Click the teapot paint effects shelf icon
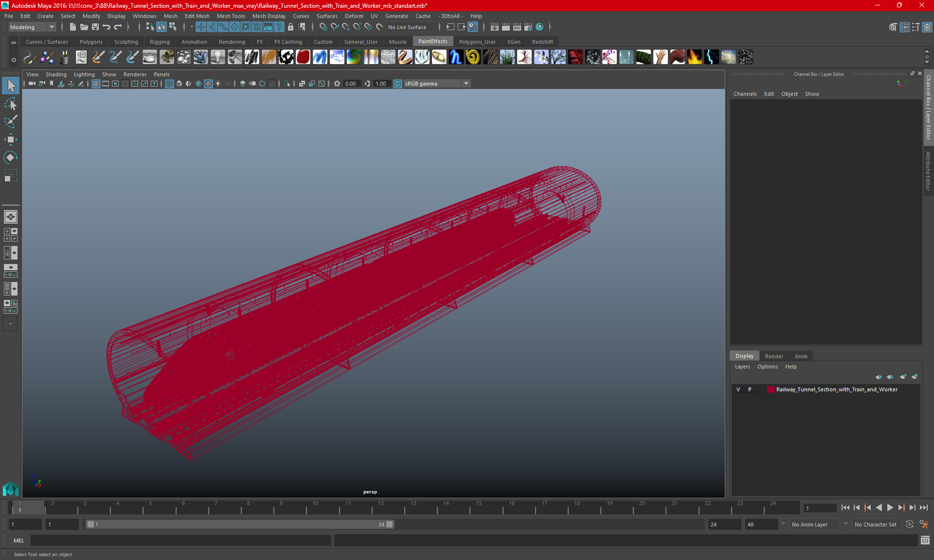 [x=149, y=57]
